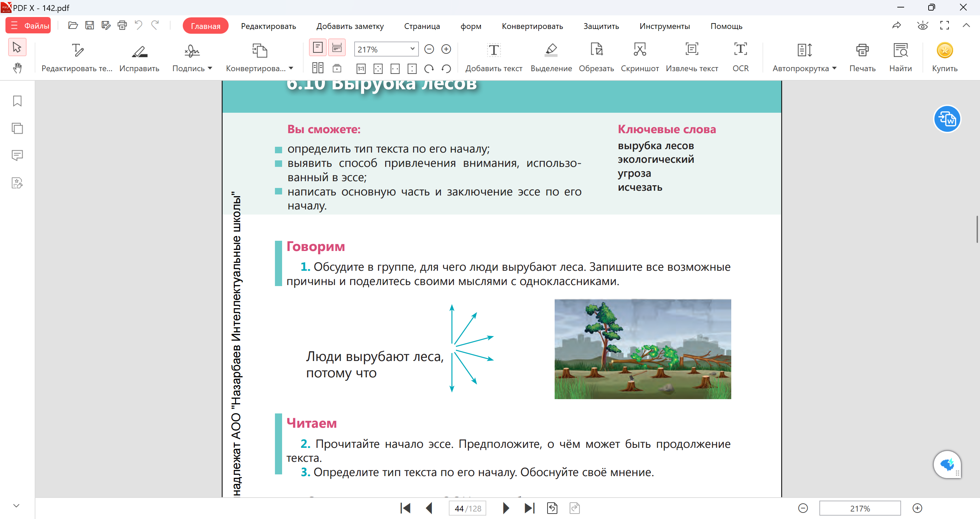The width and height of the screenshot is (980, 519).
Task: Click the Find (Найти) icon
Action: tap(900, 57)
